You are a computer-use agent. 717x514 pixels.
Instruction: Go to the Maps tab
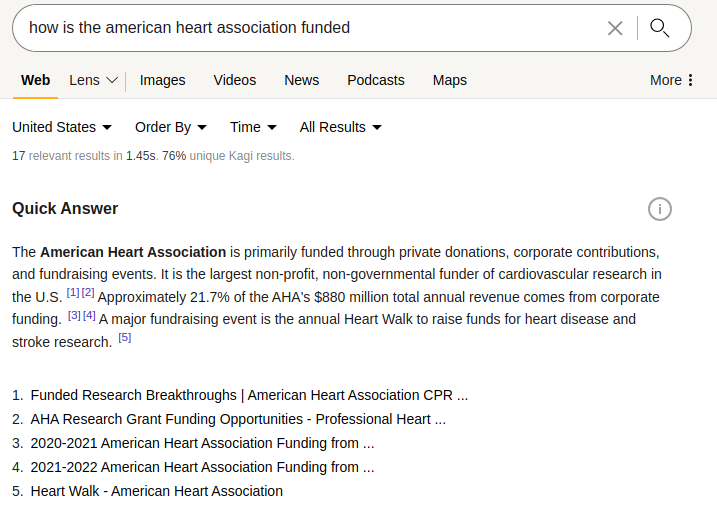450,80
